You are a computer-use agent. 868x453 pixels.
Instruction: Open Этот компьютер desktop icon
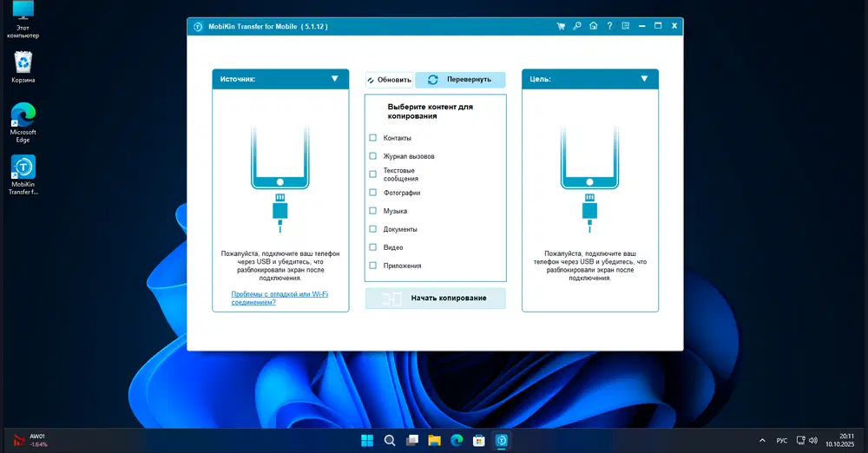click(x=23, y=19)
